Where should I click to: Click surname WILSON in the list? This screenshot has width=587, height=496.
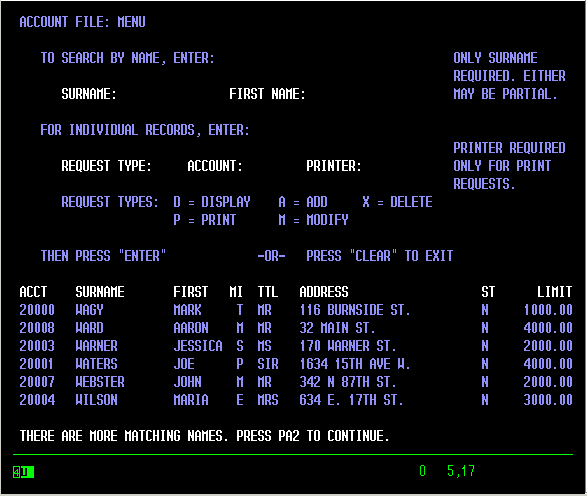[97, 400]
